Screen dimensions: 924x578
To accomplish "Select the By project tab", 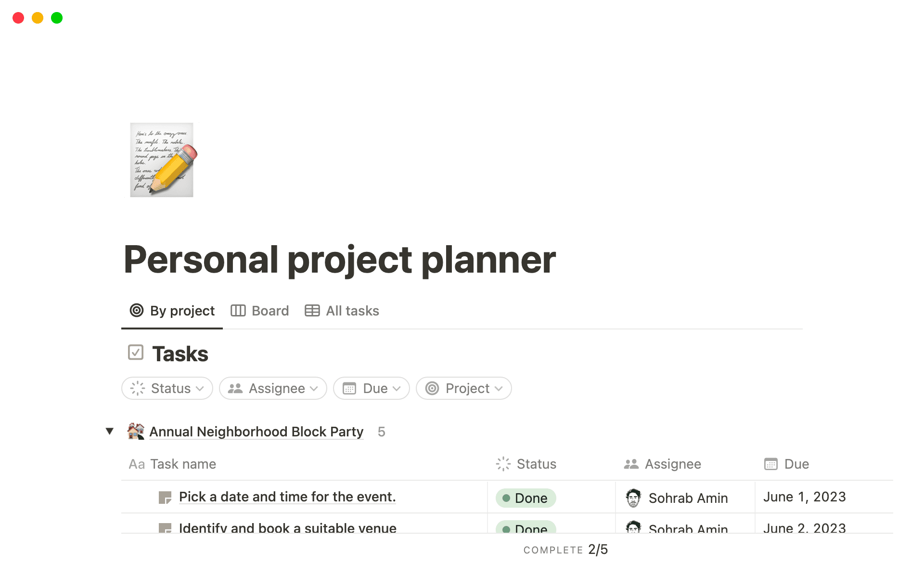I will click(x=172, y=311).
